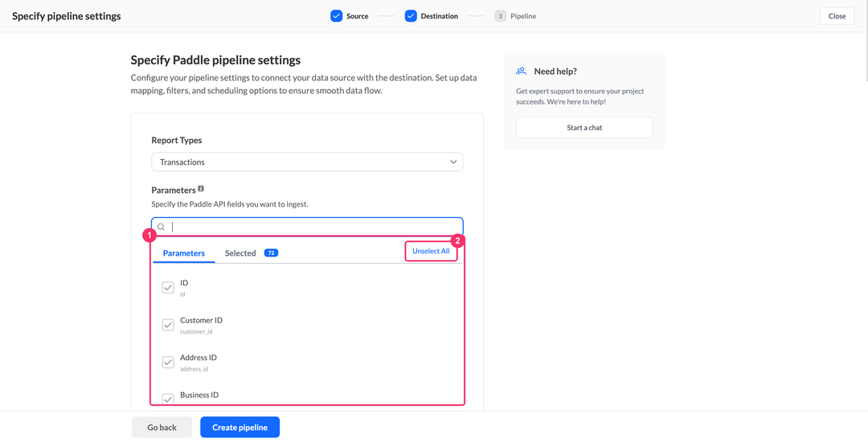The height and width of the screenshot is (443, 868).
Task: Uncheck the Address ID checkbox
Action: pos(168,362)
